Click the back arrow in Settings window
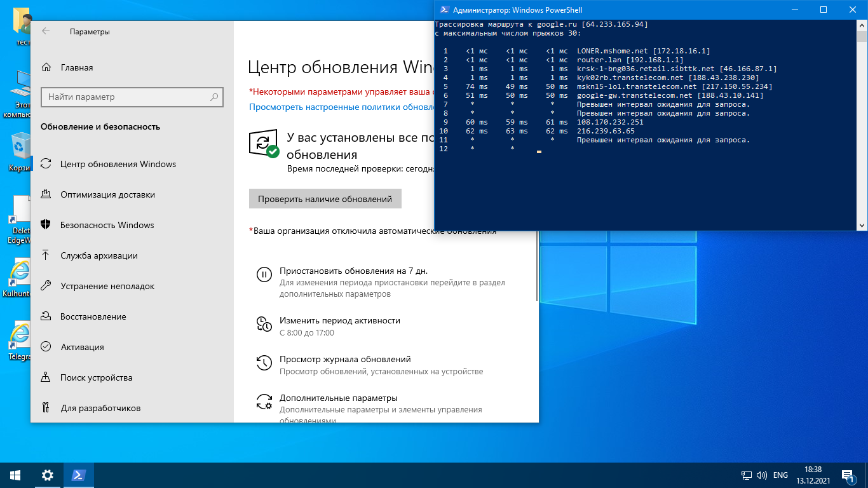Image resolution: width=868 pixels, height=488 pixels. point(46,31)
